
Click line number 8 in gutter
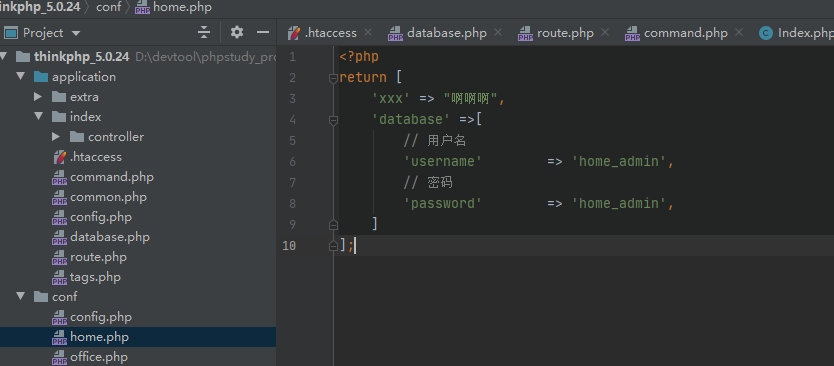click(x=293, y=203)
